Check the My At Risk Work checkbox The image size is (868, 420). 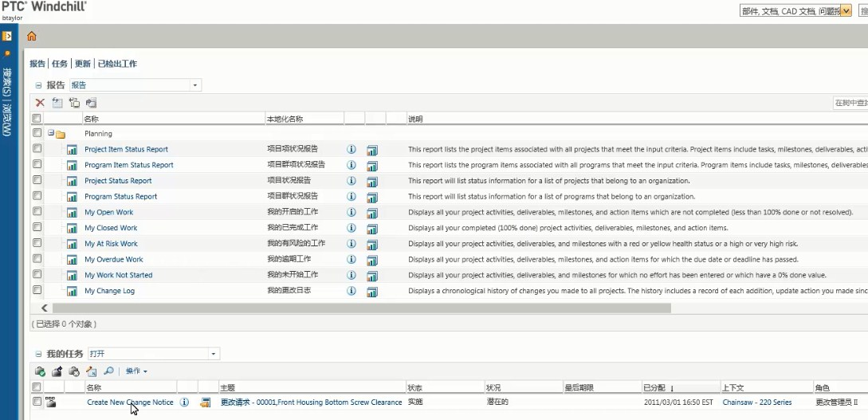37,242
